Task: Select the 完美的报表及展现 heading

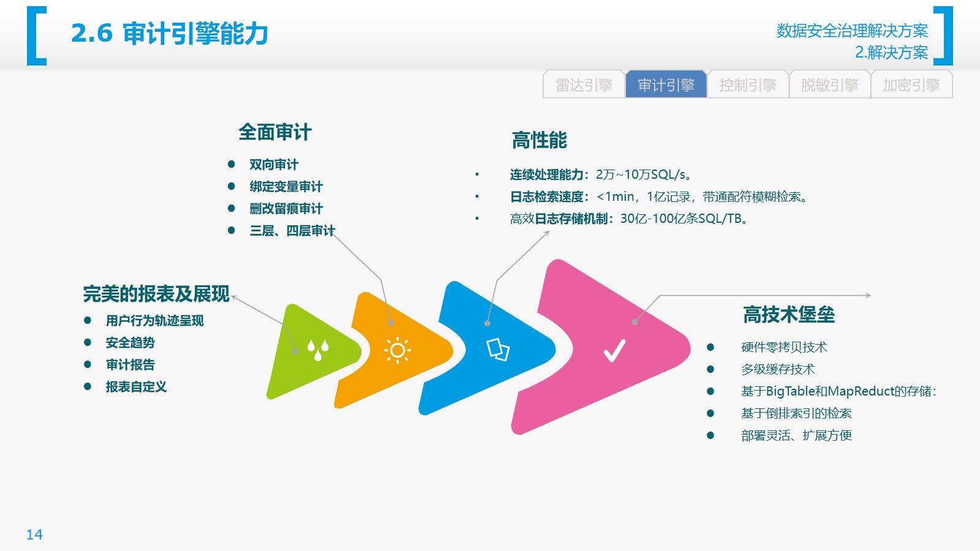Action: click(x=156, y=294)
